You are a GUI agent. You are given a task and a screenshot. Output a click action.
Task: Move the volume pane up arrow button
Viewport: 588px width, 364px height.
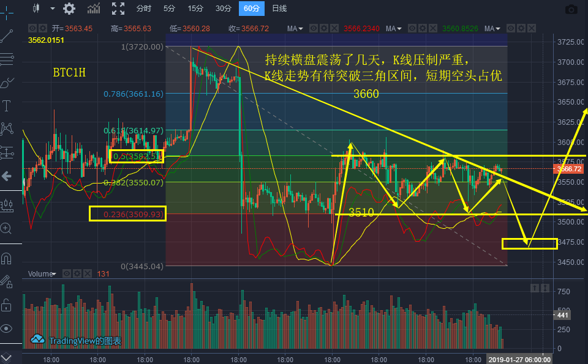(535, 288)
